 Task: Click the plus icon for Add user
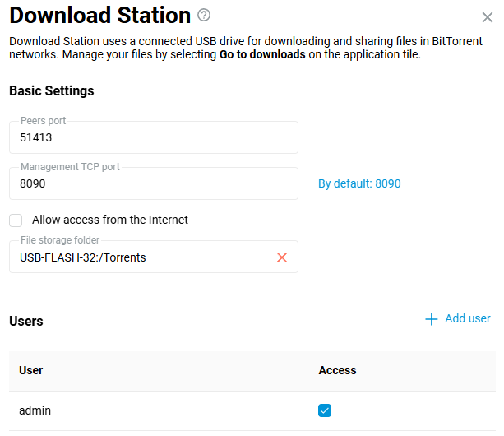(x=432, y=319)
